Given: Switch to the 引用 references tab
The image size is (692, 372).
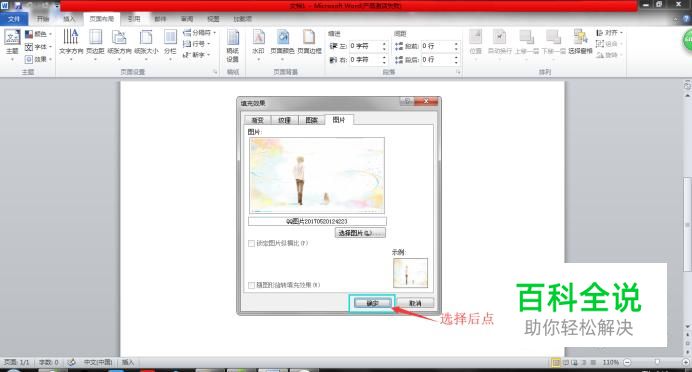Looking at the screenshot, I should tap(134, 19).
